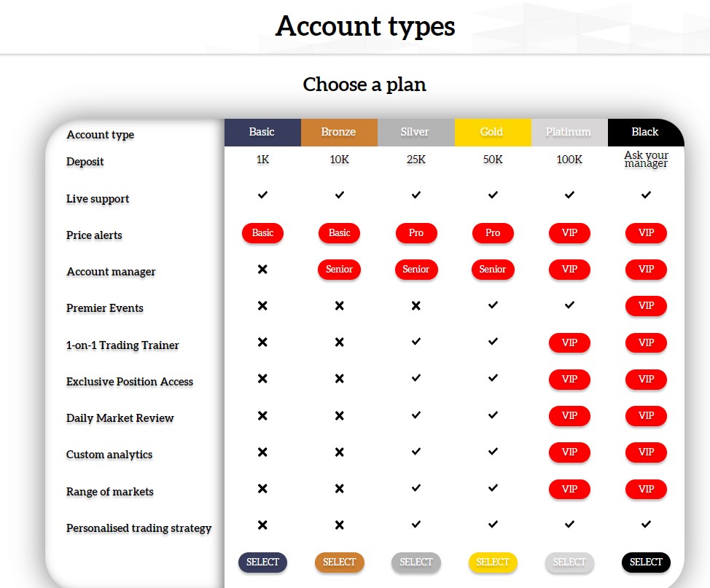This screenshot has height=588, width=710.
Task: Click Premier Events checkmark for Gold
Action: click(x=493, y=305)
